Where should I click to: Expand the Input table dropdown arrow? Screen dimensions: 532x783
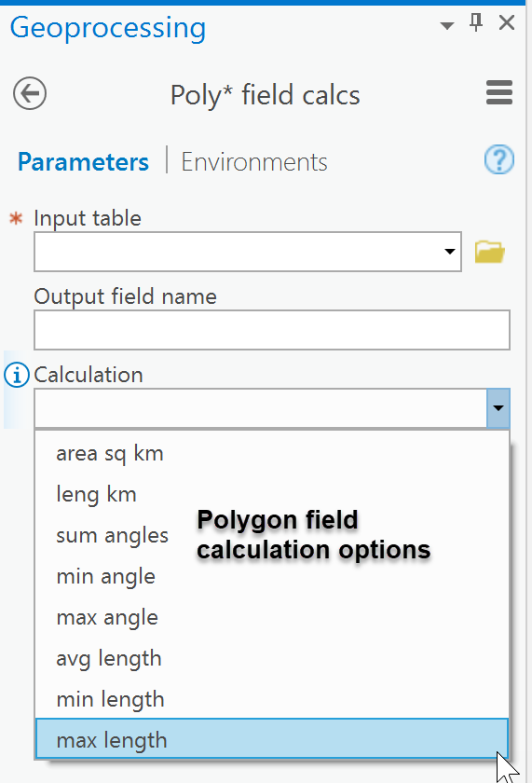point(450,252)
